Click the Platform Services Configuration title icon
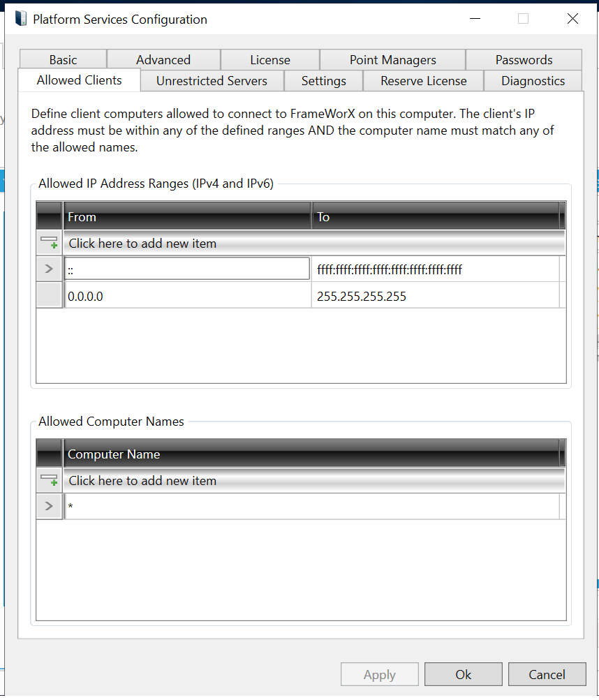Image resolution: width=599 pixels, height=700 pixels. [x=21, y=19]
